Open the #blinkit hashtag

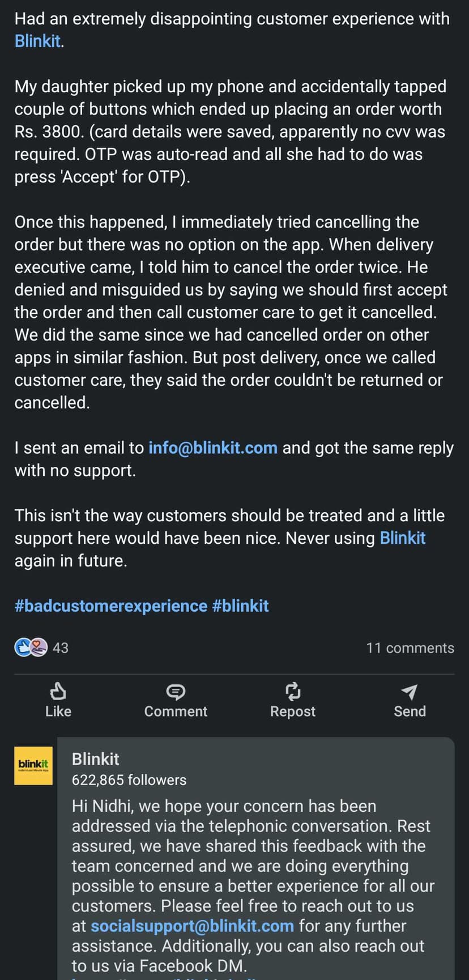(x=240, y=606)
